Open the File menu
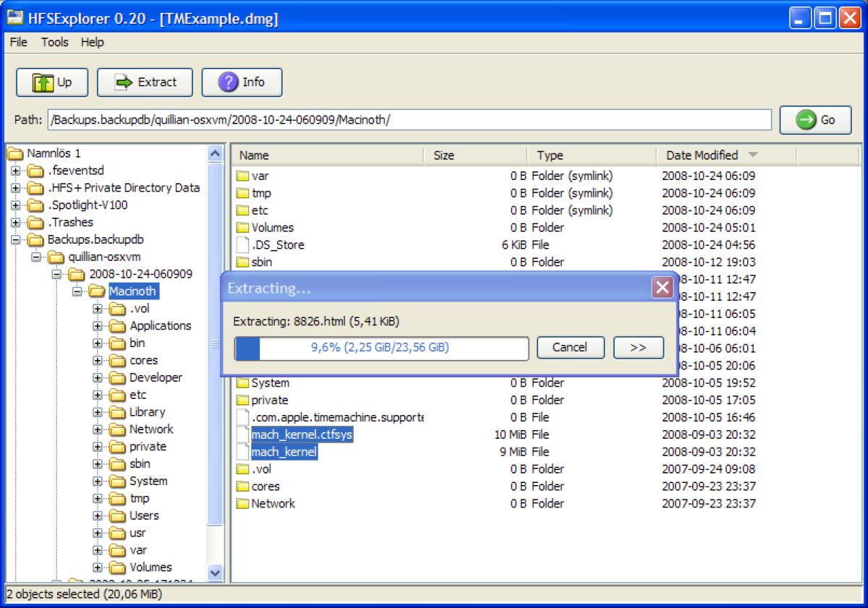Viewport: 868px width, 608px height. [17, 42]
